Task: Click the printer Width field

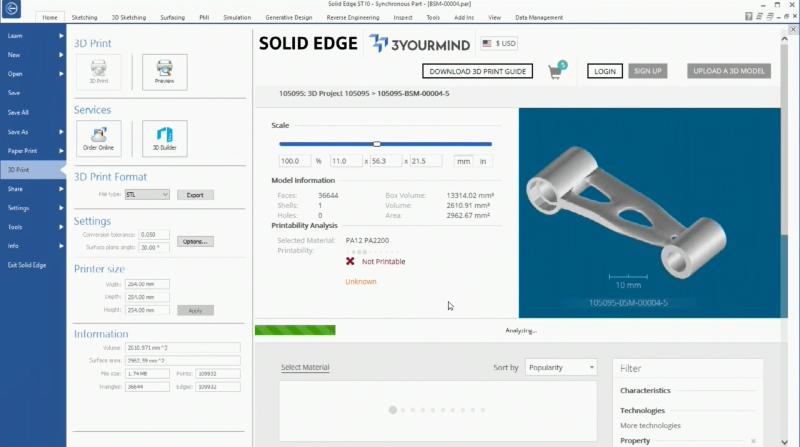Action: tap(147, 284)
